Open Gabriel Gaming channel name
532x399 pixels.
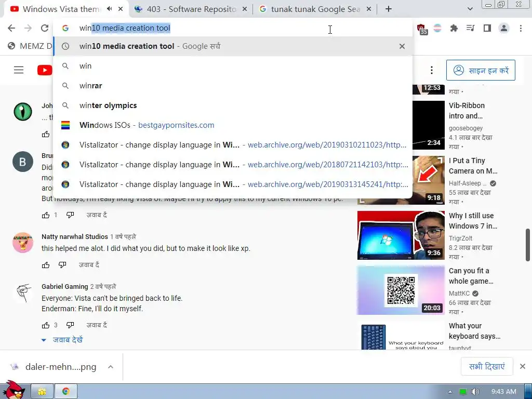65,286
